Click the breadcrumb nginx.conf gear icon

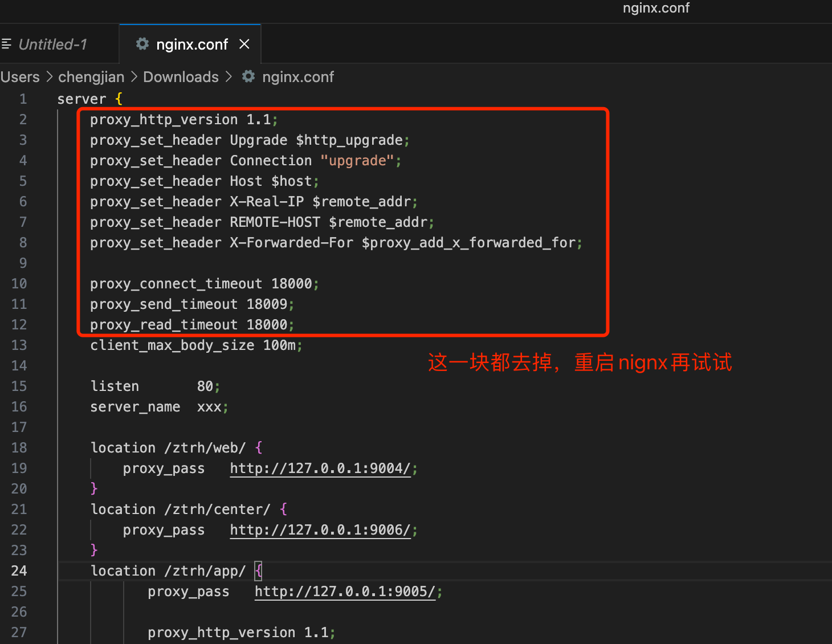coord(248,76)
